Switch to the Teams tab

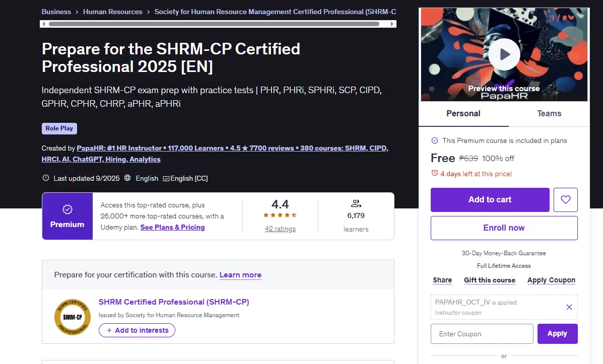pos(549,114)
